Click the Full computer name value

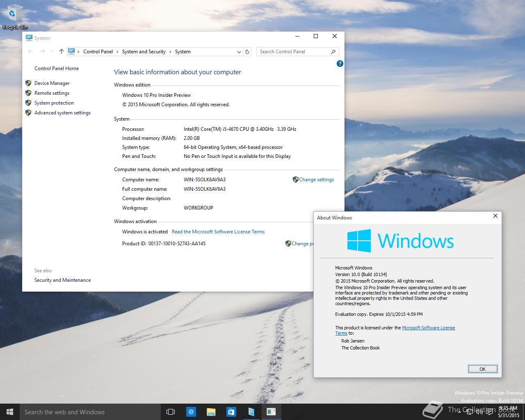205,189
